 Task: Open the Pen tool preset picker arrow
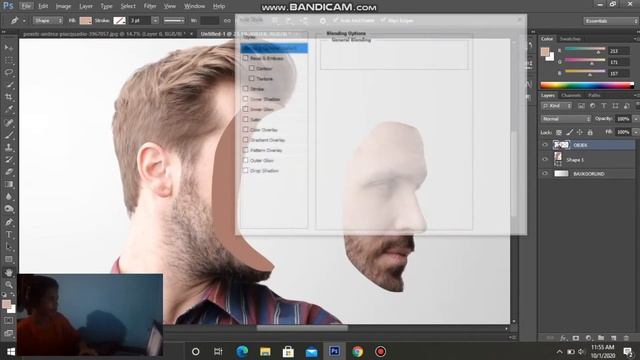tap(24, 20)
